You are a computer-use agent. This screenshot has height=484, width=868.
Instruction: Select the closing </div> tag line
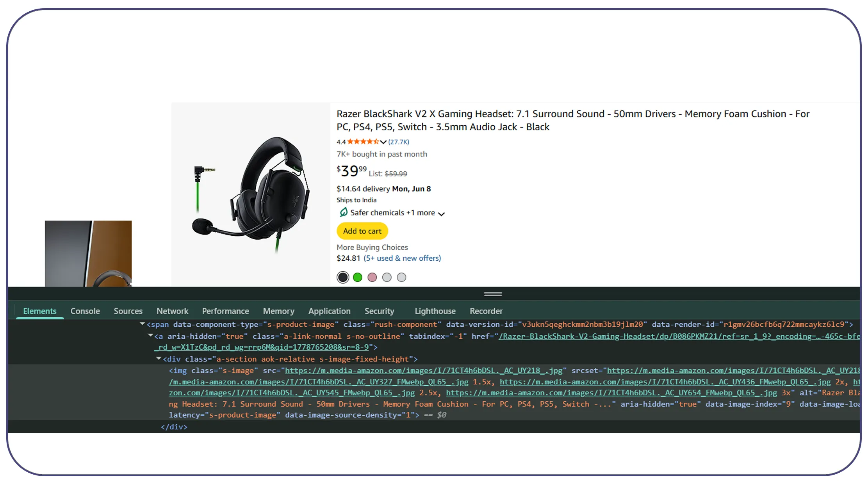(174, 427)
